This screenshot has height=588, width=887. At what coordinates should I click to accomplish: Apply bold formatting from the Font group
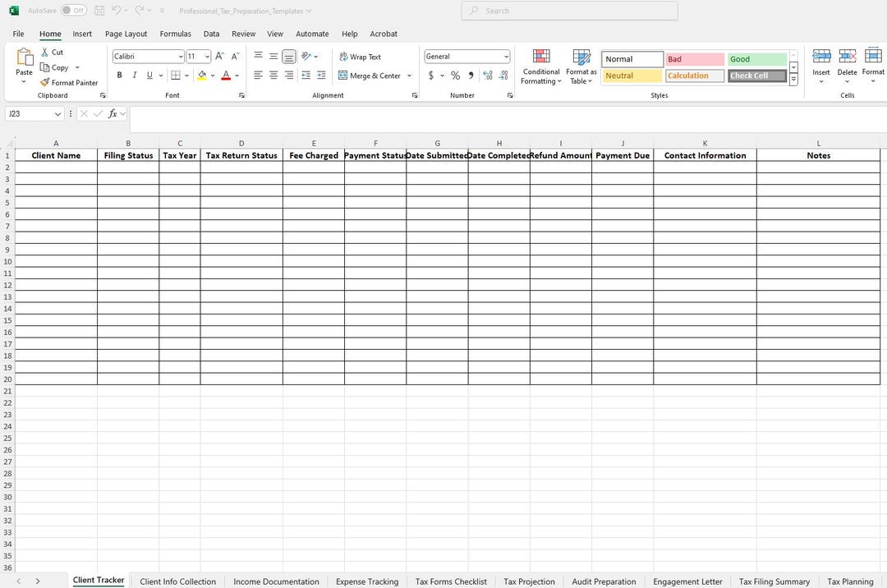(x=119, y=75)
